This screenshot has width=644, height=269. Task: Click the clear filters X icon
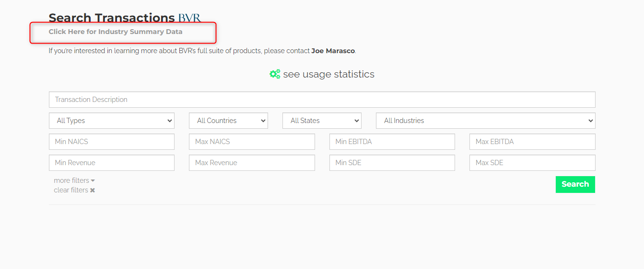pyautogui.click(x=93, y=191)
